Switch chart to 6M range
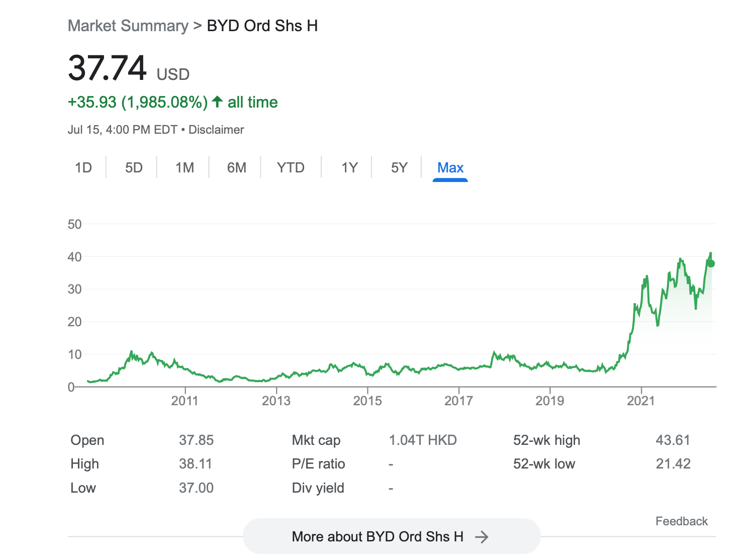Image resolution: width=746 pixels, height=560 pixels. coord(236,167)
